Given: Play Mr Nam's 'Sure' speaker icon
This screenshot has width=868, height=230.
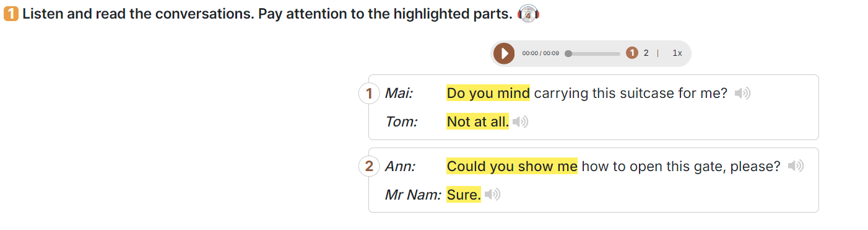Looking at the screenshot, I should [493, 195].
